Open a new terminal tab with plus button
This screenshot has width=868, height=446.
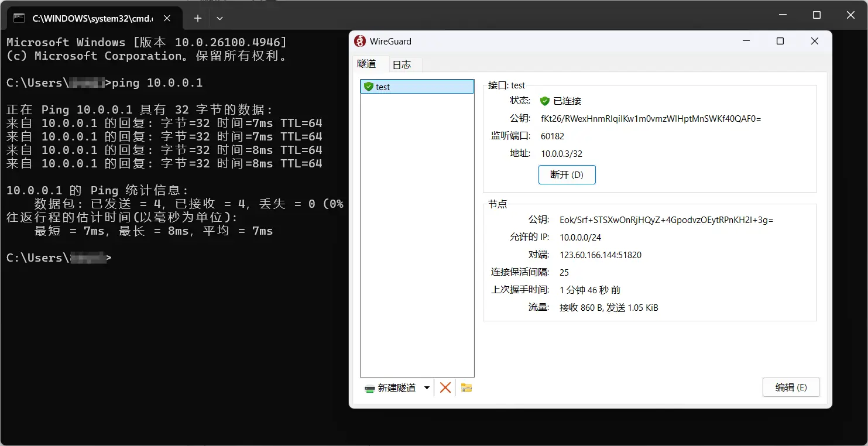pyautogui.click(x=198, y=18)
